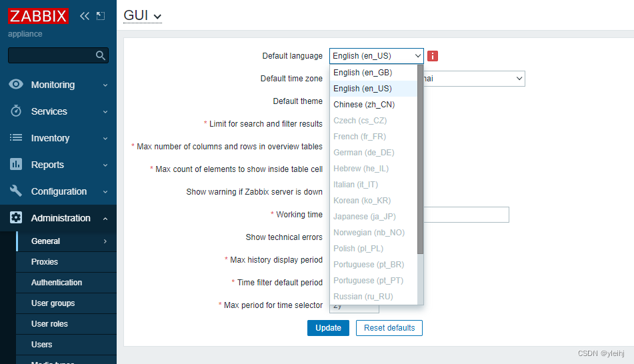Click the Configuration wrench icon

click(16, 191)
